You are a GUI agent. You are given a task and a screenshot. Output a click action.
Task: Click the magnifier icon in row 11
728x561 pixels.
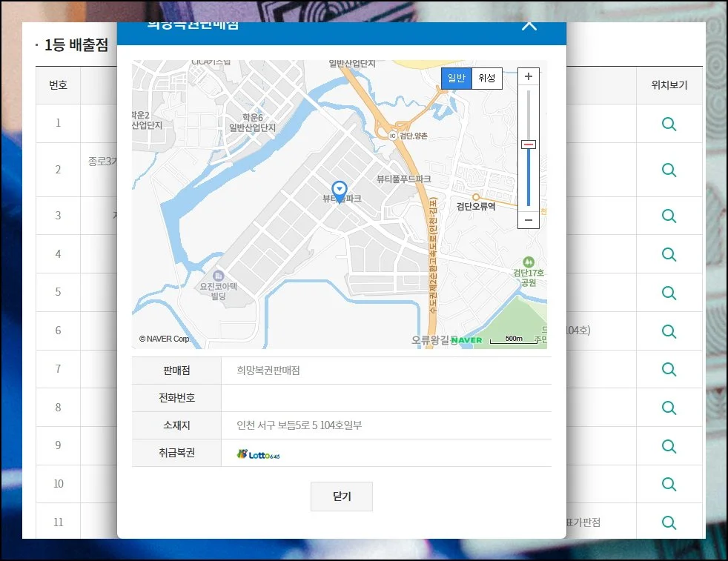[x=669, y=522]
